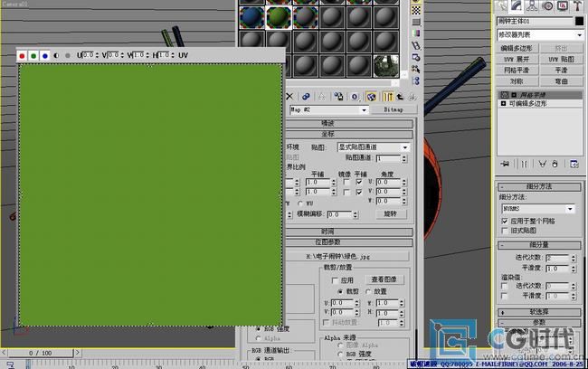This screenshot has width=588, height=369.
Task: Click the Bitmap map type button
Action: pyautogui.click(x=394, y=109)
